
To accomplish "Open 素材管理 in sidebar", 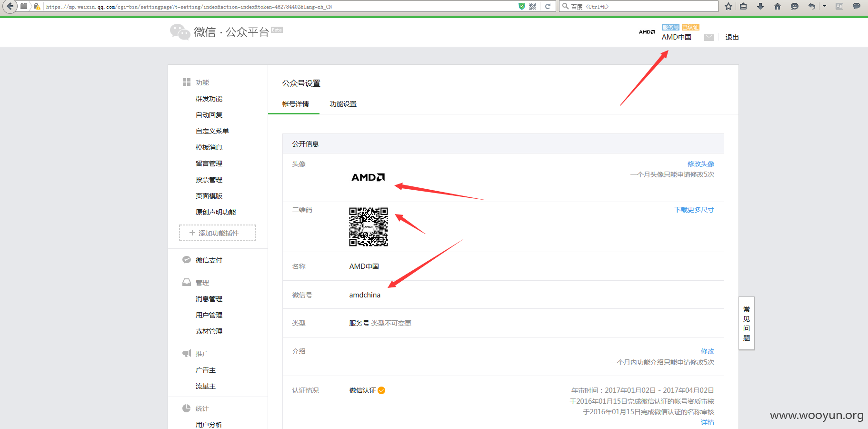I will click(209, 331).
